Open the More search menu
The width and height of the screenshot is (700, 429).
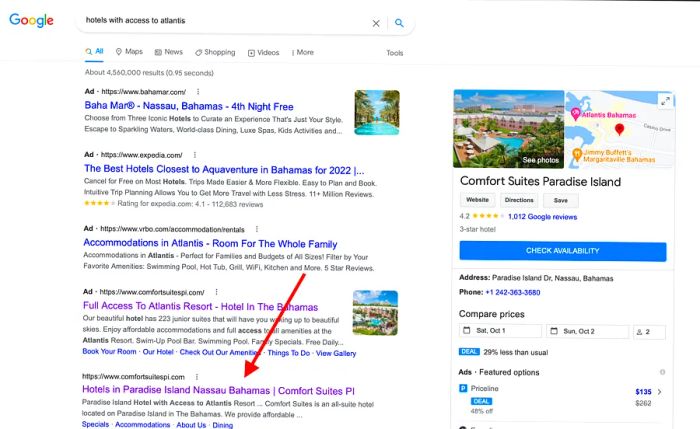pyautogui.click(x=302, y=52)
